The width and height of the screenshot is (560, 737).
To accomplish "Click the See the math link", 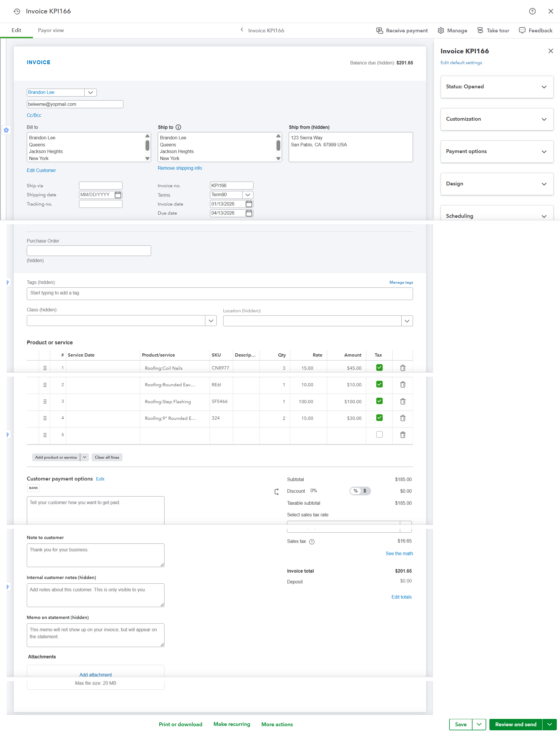I will [399, 553].
